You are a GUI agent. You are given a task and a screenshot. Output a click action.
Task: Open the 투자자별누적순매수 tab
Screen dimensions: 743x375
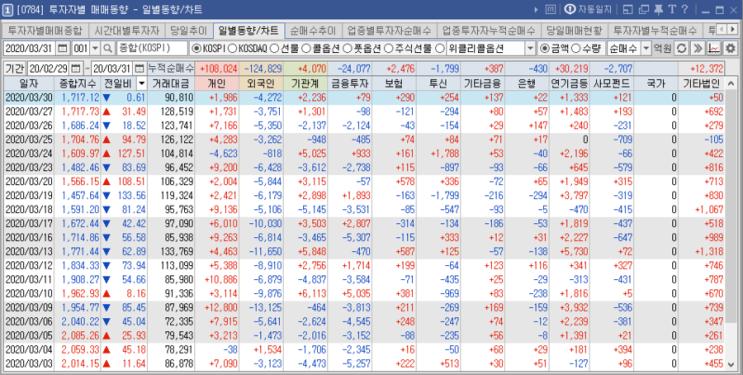[x=655, y=31]
